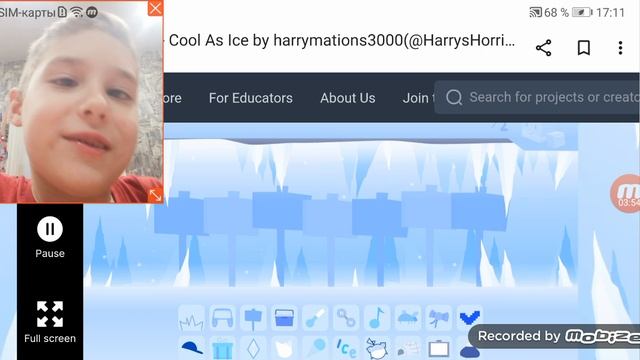Click the facecam resize arrow handle
The width and height of the screenshot is (640, 360).
(x=156, y=195)
